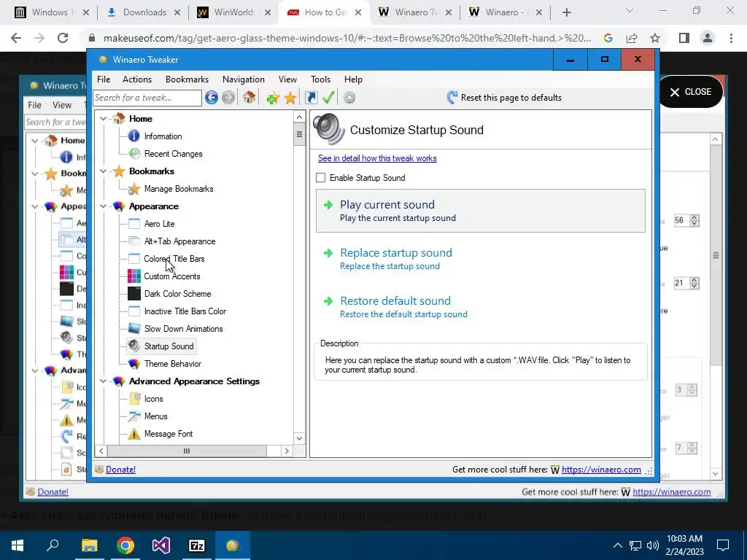This screenshot has height=560, width=747.
Task: Click the Manage Bookmarks star icon
Action: point(134,189)
